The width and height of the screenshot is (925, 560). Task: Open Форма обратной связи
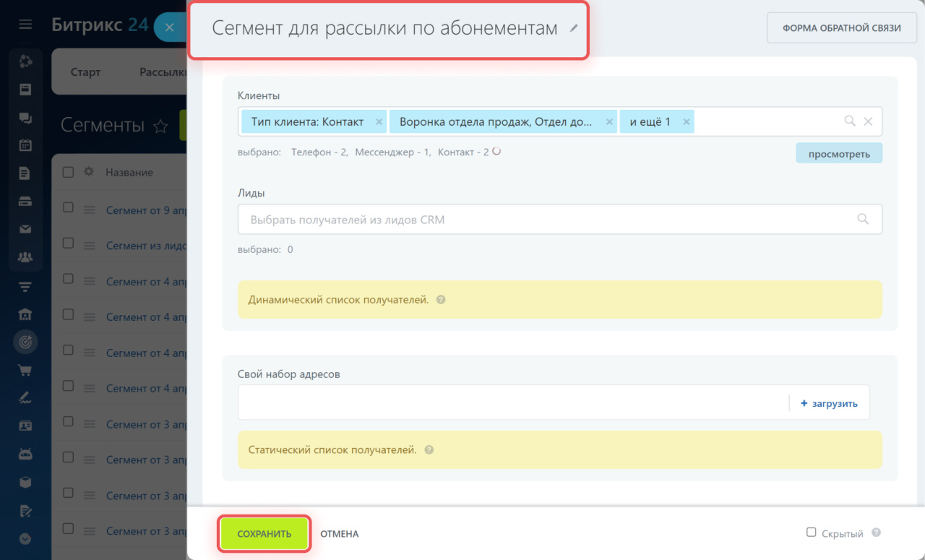click(x=842, y=28)
